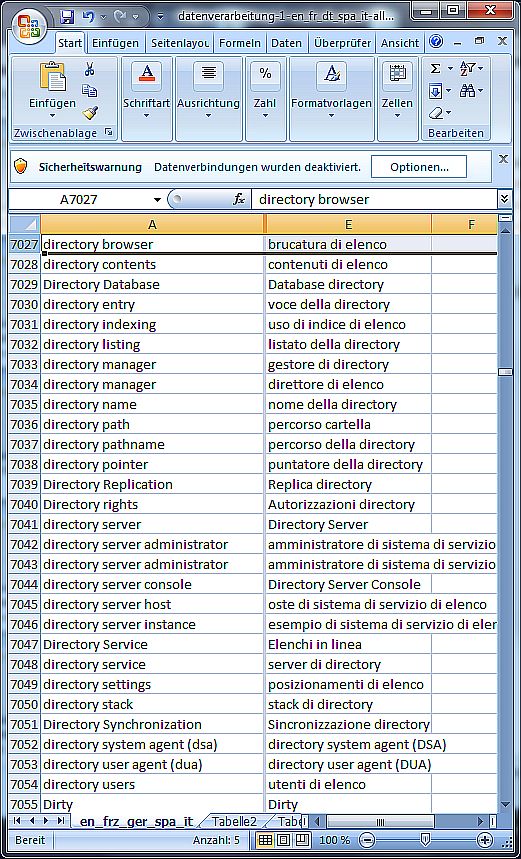Open the sort and filter icon

point(467,68)
